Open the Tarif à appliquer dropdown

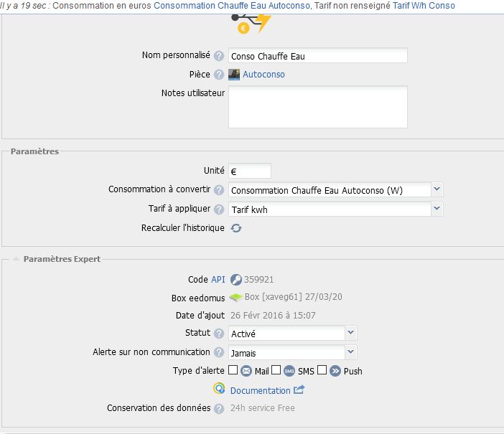[x=437, y=209]
